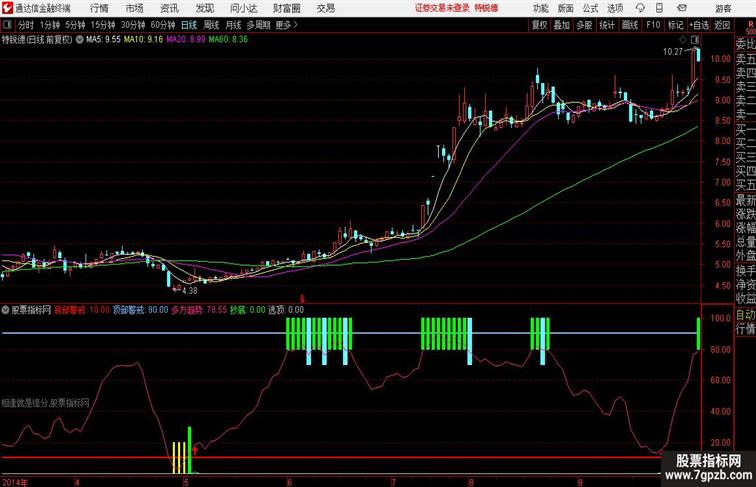Screen dimensions: 756x487
Task: Click the 复权 toolbar button
Action: pos(540,25)
